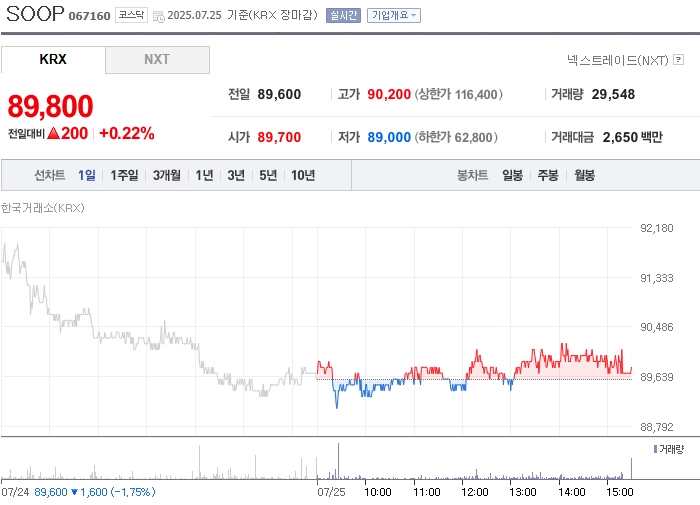Switch to the NXT tab
Image resolution: width=700 pixels, height=505 pixels.
pos(157,59)
